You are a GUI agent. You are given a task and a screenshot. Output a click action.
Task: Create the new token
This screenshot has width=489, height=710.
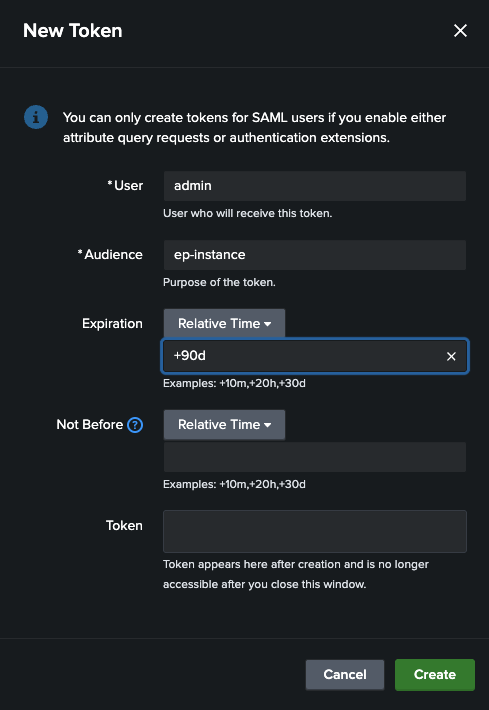[435, 674]
